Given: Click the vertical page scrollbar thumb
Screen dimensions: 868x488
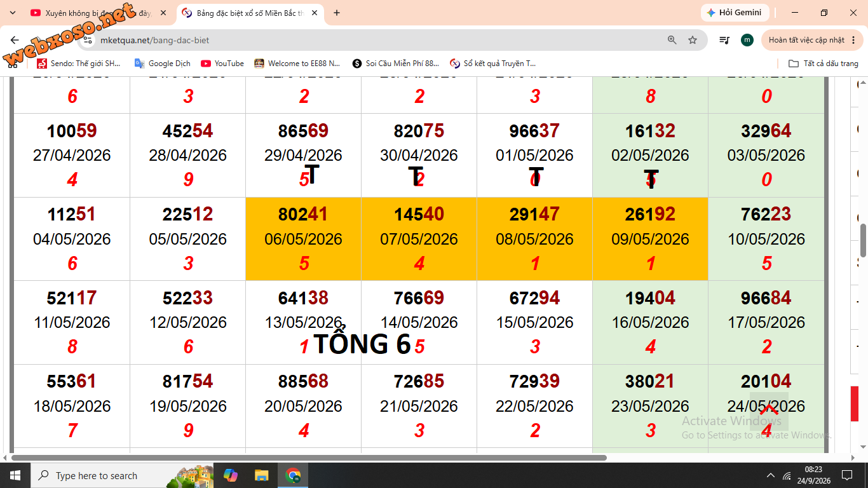Looking at the screenshot, I should pos(863,241).
